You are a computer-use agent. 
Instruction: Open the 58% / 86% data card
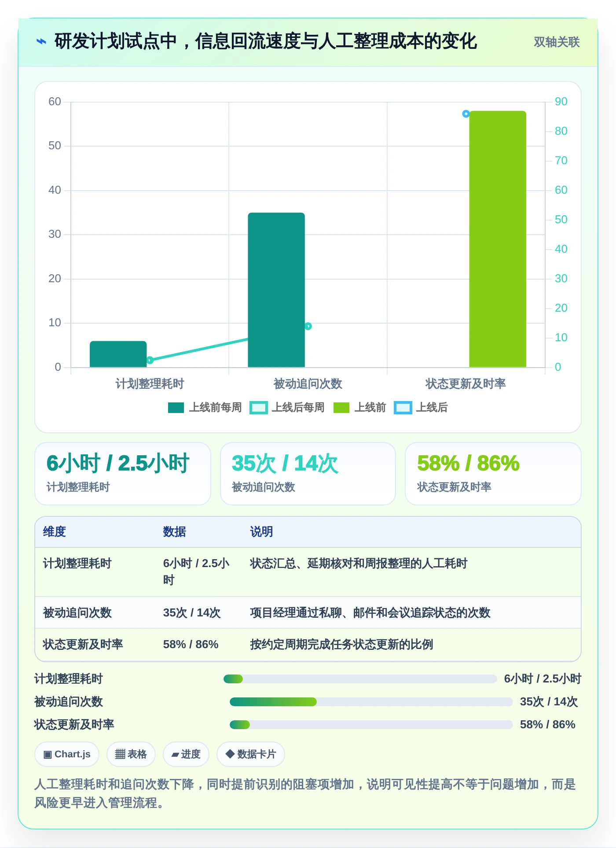[493, 474]
